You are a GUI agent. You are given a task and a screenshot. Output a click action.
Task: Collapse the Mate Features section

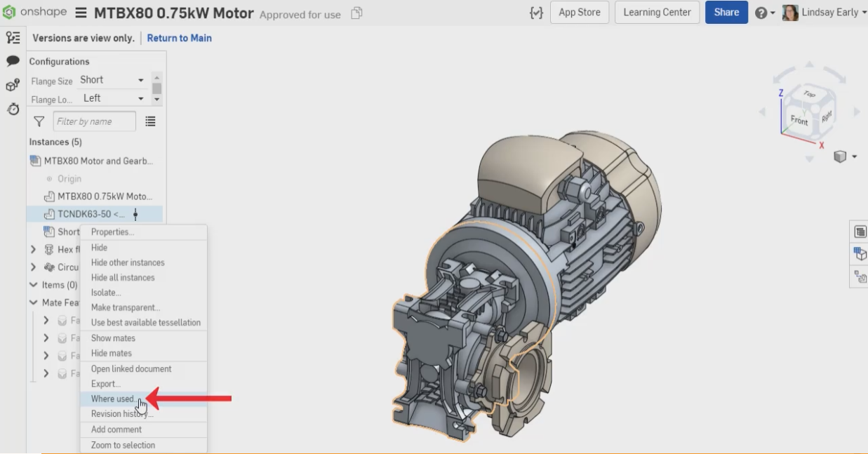34,302
